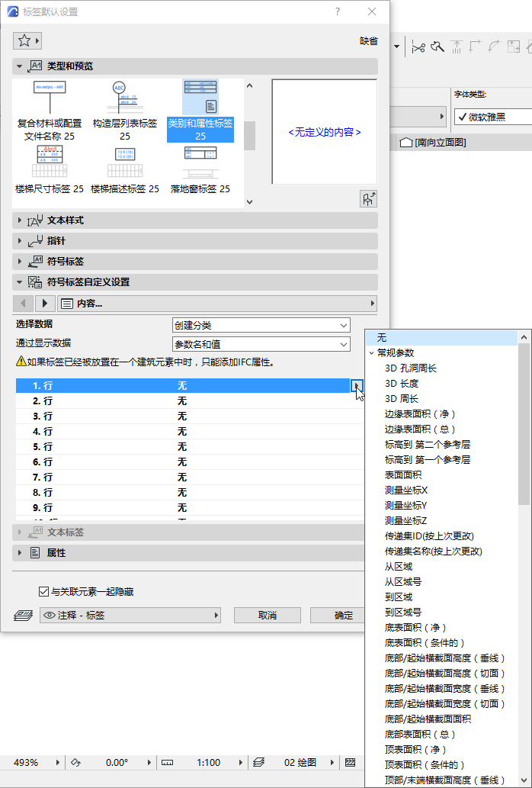
Task: Select 复合材料或配置文件名称 25 label type
Action: point(50,111)
